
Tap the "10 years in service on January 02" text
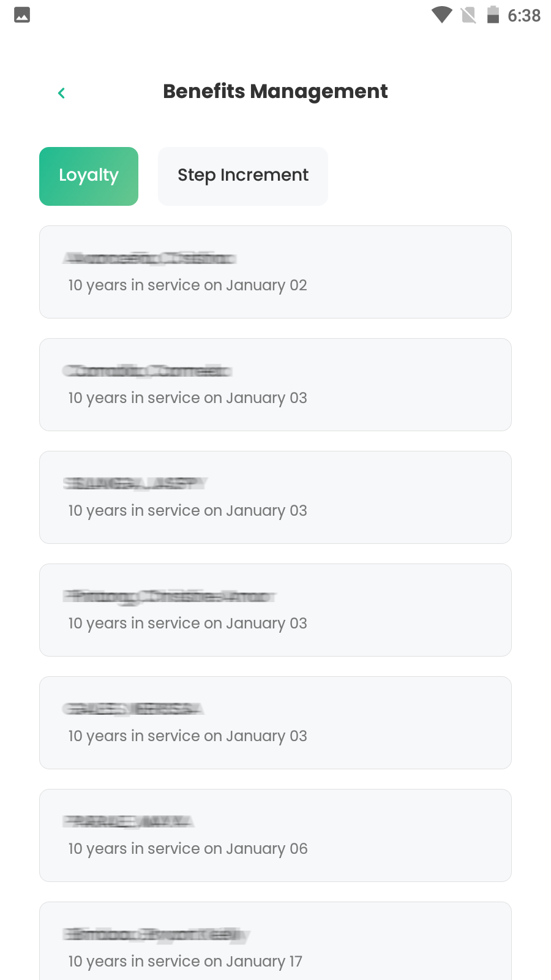187,285
